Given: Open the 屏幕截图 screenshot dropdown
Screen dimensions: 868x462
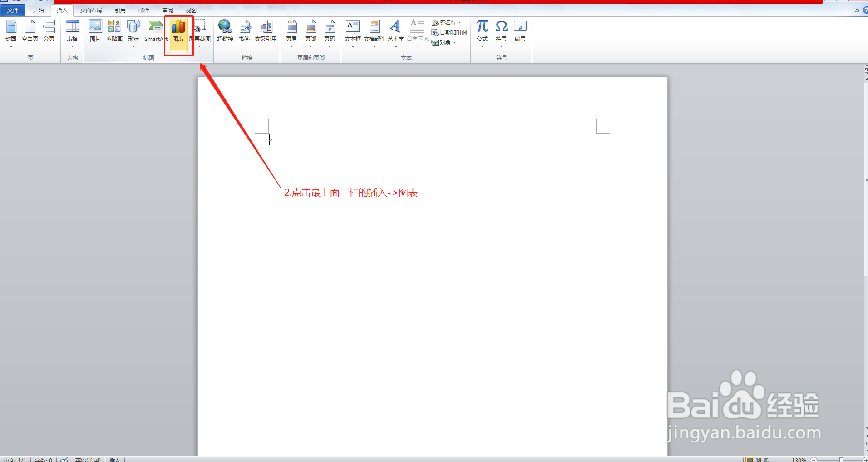Looking at the screenshot, I should (x=199, y=46).
